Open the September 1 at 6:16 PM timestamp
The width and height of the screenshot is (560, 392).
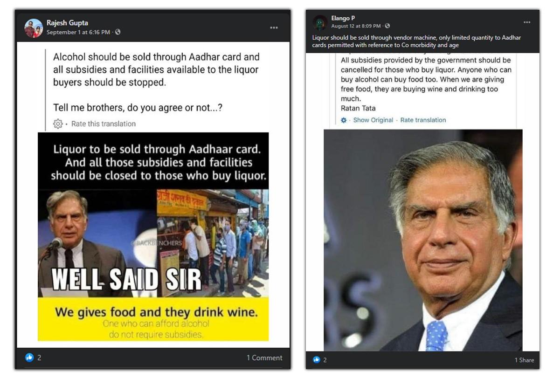click(78, 32)
